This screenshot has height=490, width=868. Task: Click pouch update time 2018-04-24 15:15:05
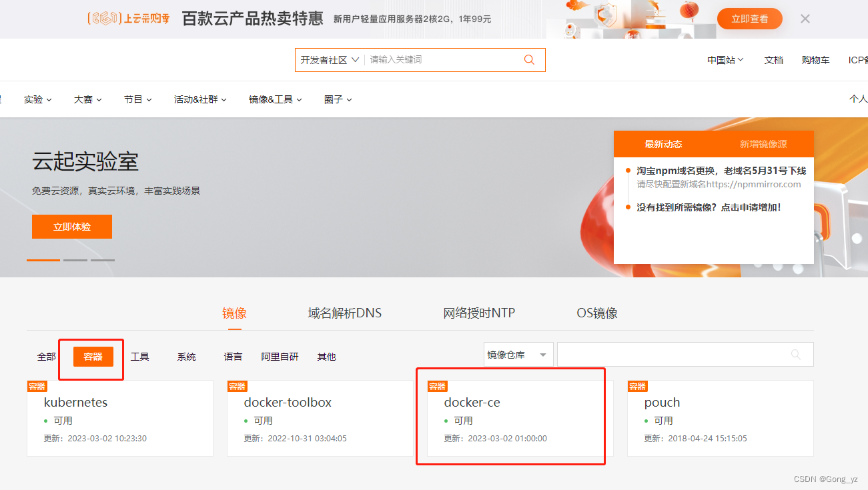tap(707, 439)
